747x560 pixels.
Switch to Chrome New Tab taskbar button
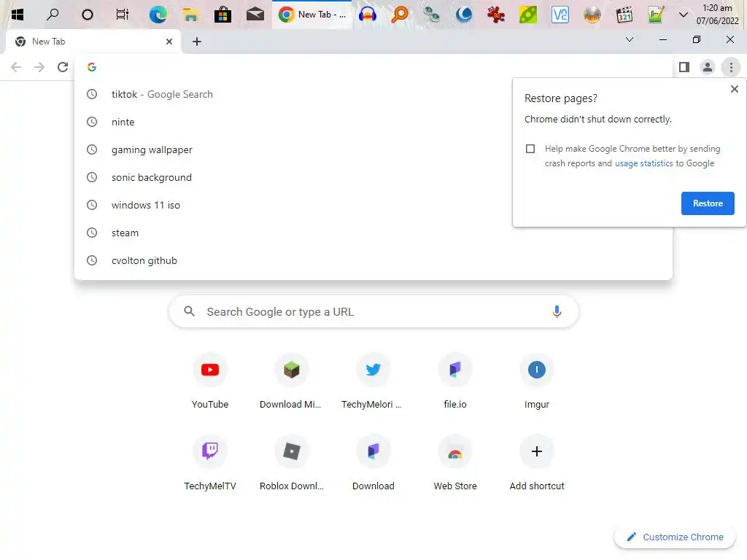pos(312,15)
